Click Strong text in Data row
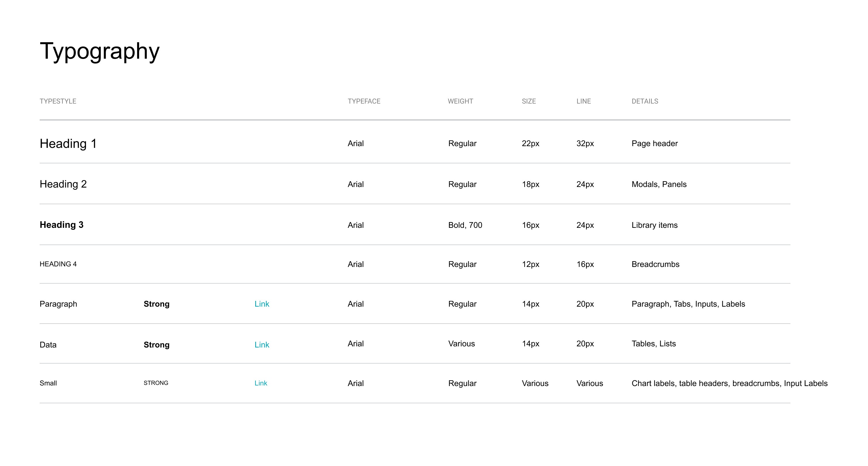Image resolution: width=868 pixels, height=466 pixels. [156, 345]
